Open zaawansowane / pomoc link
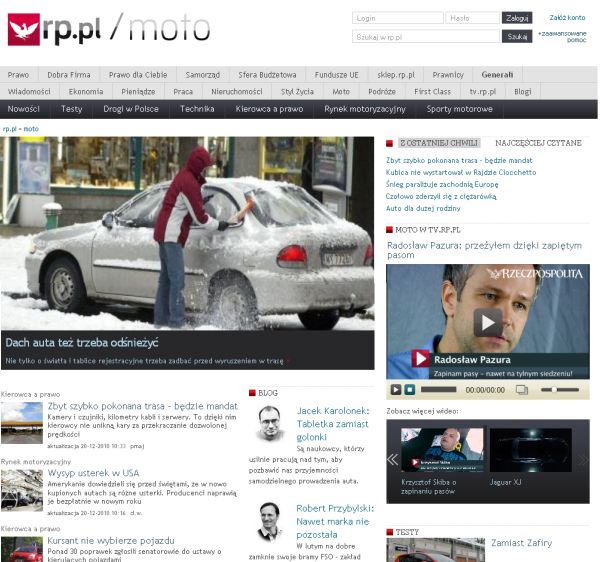 click(562, 37)
